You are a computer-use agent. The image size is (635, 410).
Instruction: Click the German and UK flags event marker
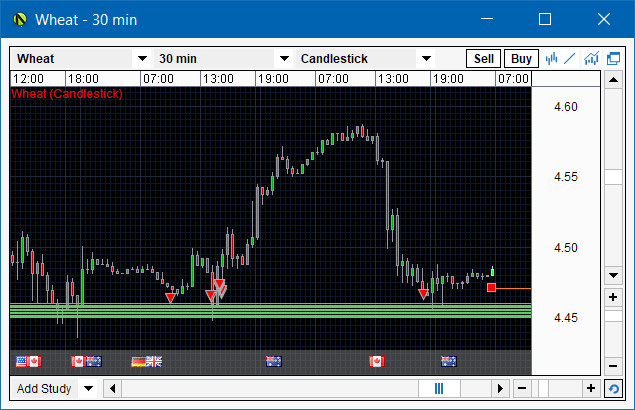[x=146, y=361]
